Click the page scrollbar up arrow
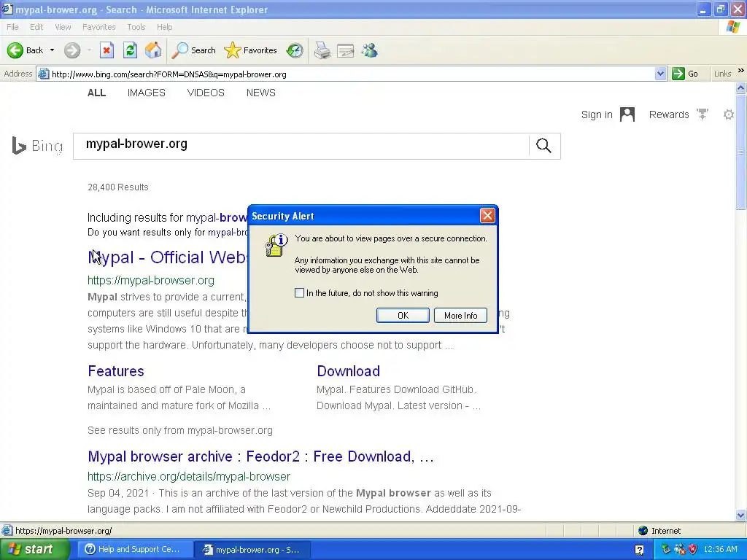This screenshot has height=560, width=747. pos(741,87)
